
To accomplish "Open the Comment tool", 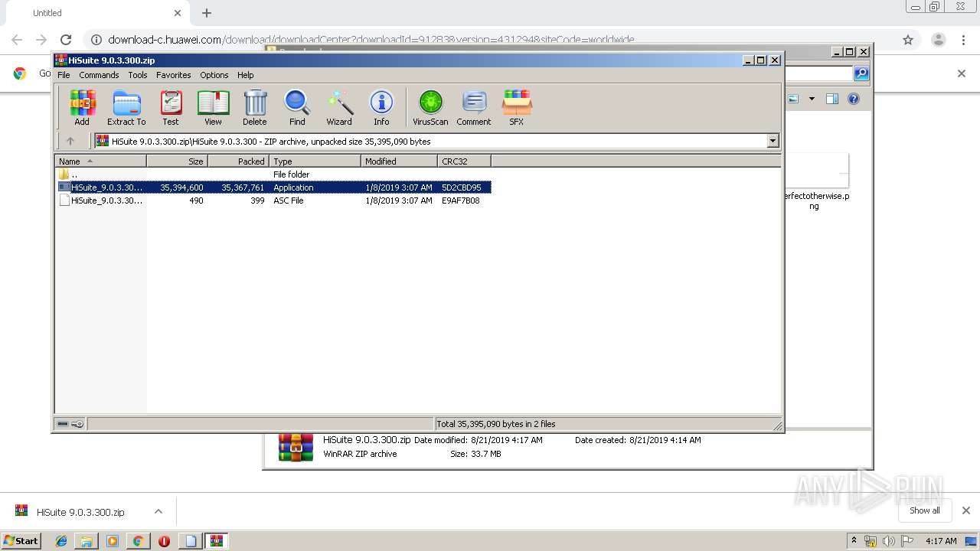I will 474,107.
